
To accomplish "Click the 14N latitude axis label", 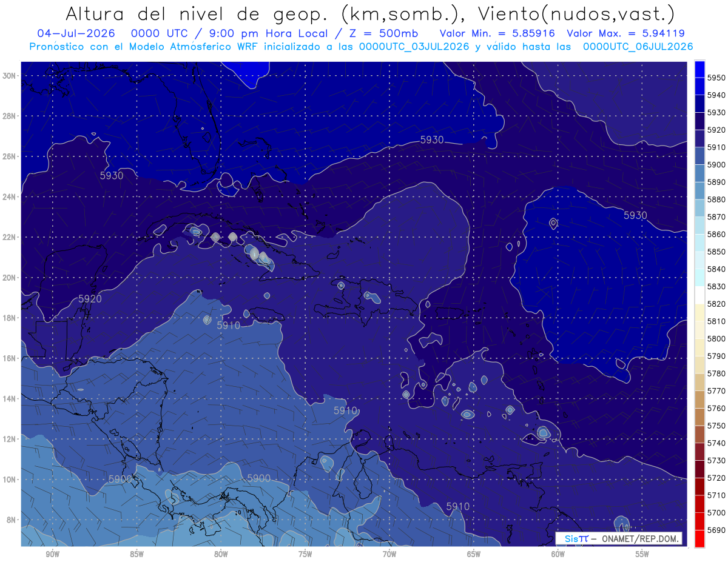I will (8, 398).
